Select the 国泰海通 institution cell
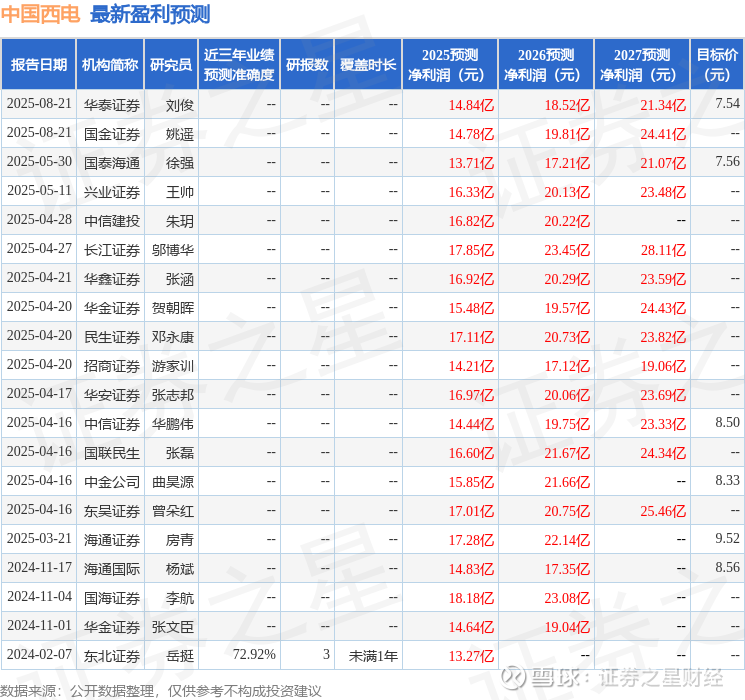This screenshot has height=700, width=745. (x=112, y=163)
